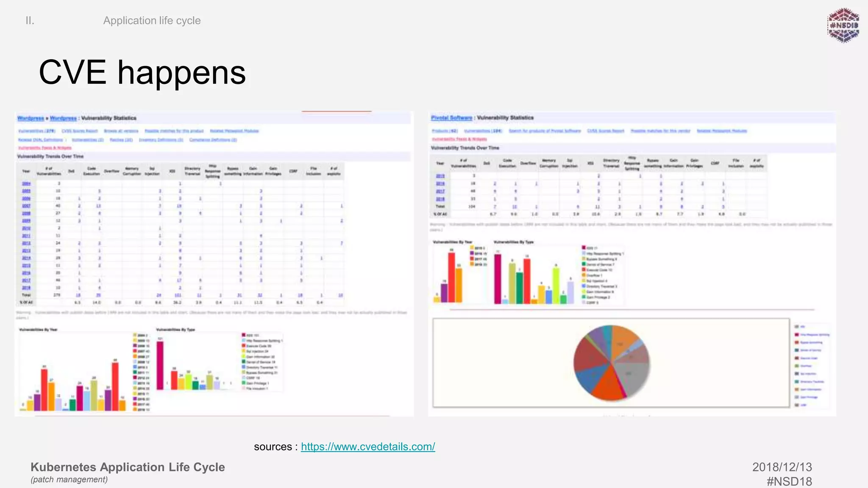This screenshot has height=488, width=868.
Task: Select the 'Application life cycle' section header
Action: 152,20
